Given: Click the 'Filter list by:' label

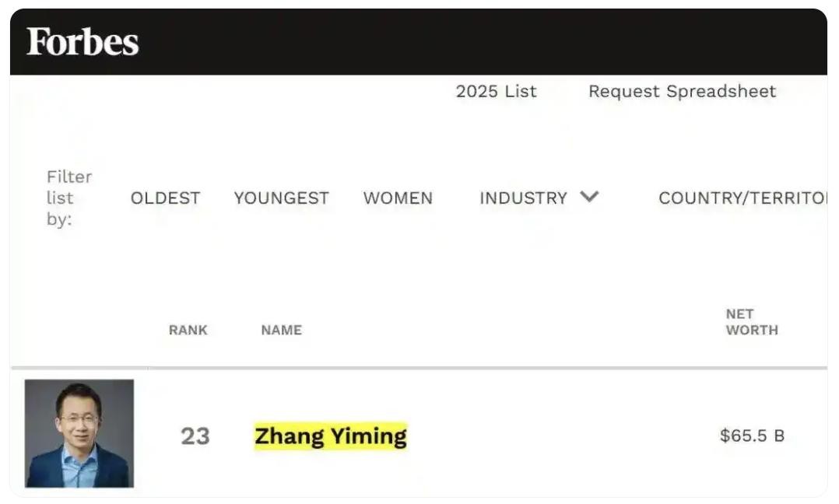Looking at the screenshot, I should point(69,198).
